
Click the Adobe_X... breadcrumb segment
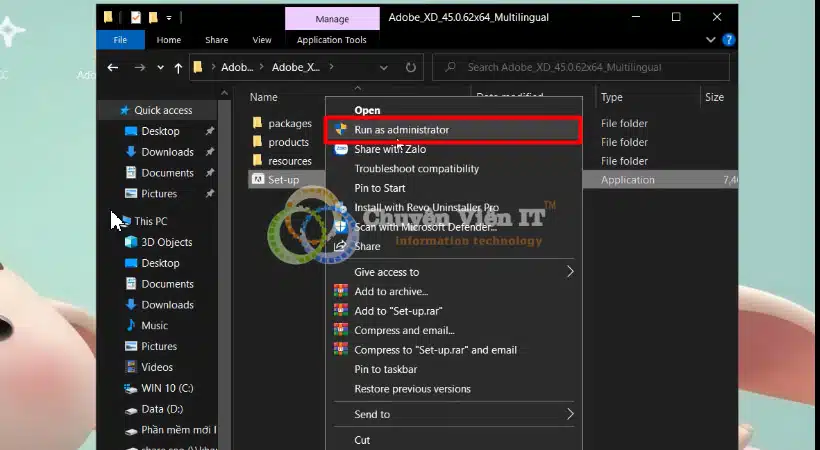point(295,68)
